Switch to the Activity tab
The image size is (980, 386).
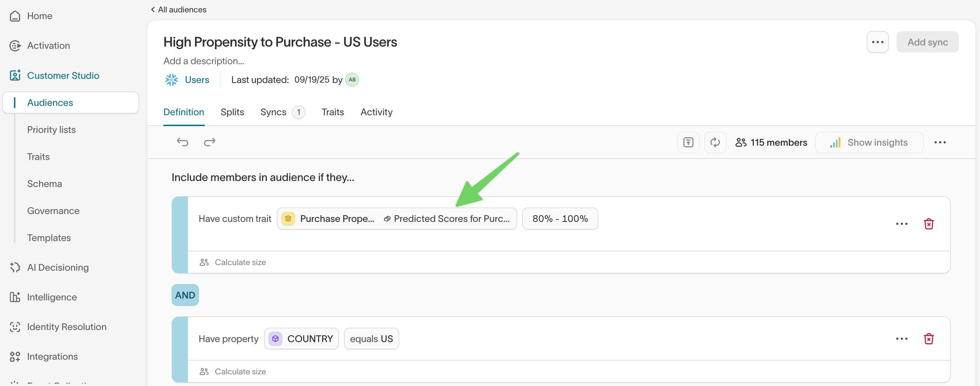click(x=376, y=112)
